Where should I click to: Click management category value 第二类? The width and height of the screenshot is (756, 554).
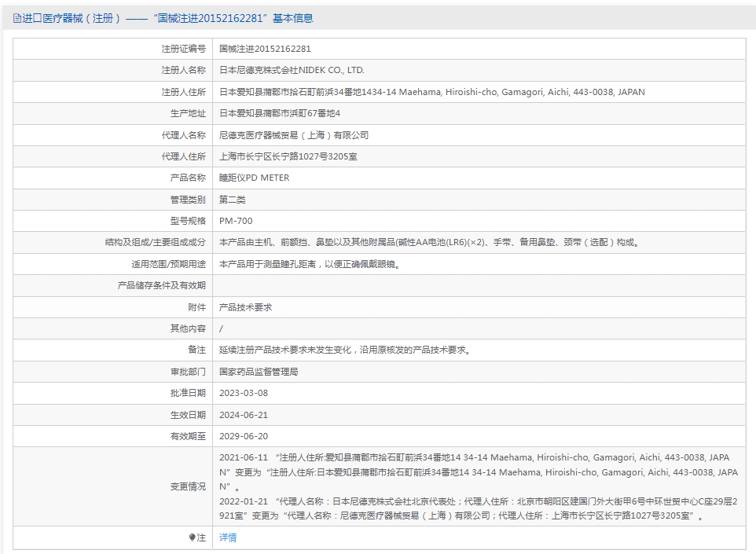coord(233,200)
